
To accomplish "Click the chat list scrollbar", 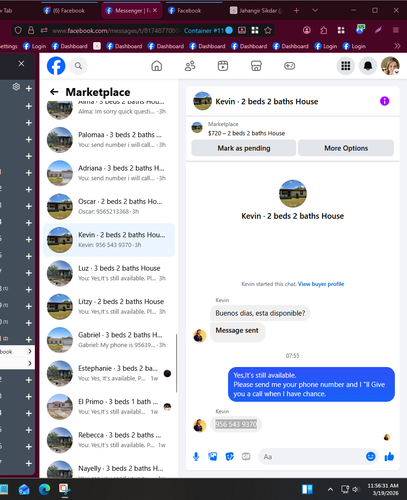I will pos(176,363).
